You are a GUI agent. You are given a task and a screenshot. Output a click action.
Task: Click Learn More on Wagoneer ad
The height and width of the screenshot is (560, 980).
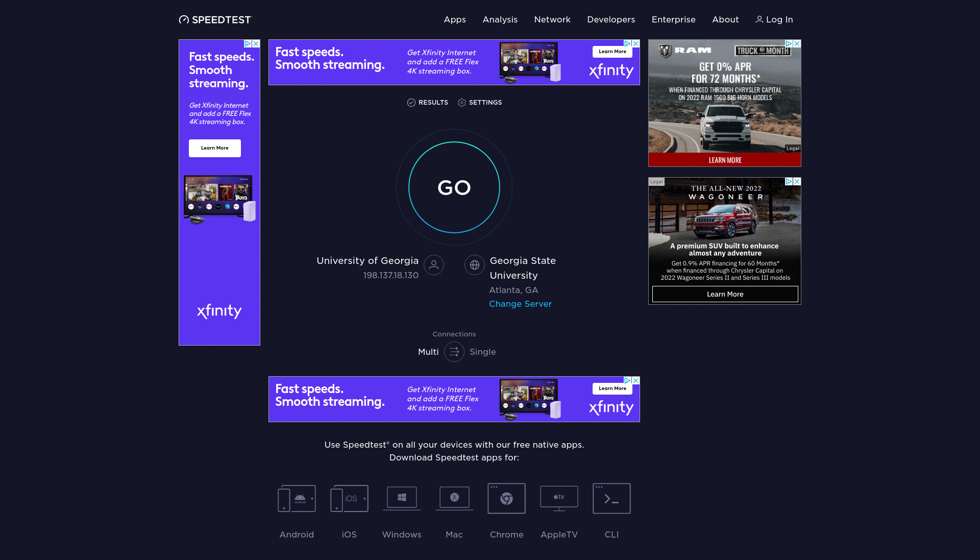pyautogui.click(x=725, y=294)
